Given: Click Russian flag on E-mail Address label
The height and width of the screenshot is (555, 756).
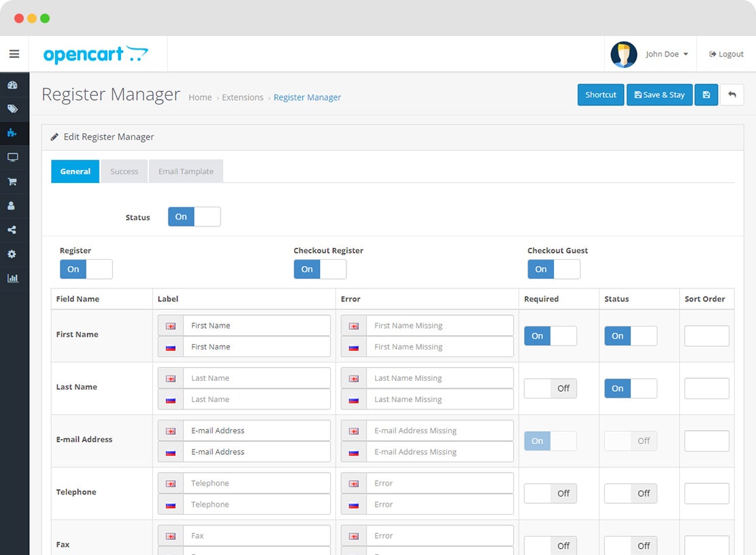Looking at the screenshot, I should pyautogui.click(x=171, y=452).
